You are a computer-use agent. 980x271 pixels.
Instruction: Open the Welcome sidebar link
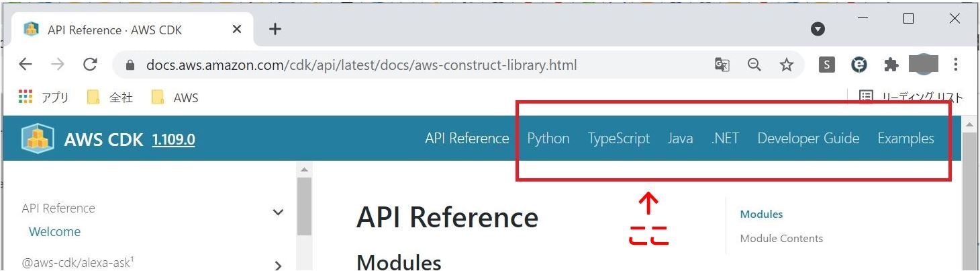coord(54,231)
